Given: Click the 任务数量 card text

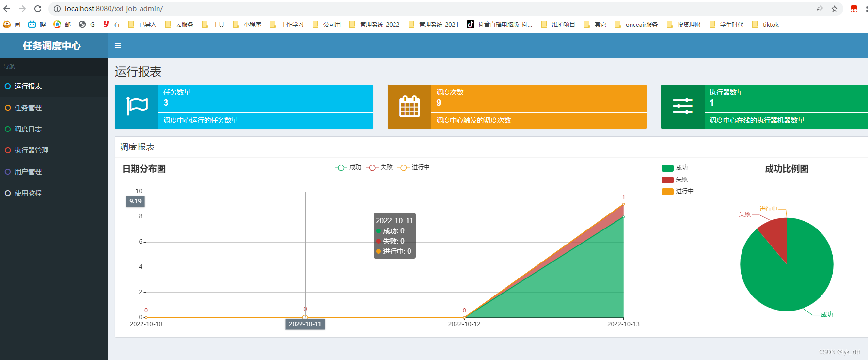Looking at the screenshot, I should 177,92.
